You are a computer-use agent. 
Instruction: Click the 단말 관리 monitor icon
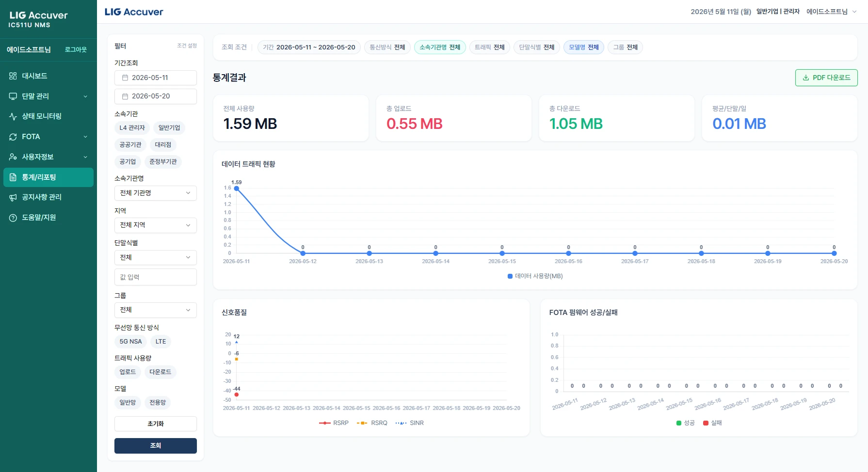click(13, 96)
